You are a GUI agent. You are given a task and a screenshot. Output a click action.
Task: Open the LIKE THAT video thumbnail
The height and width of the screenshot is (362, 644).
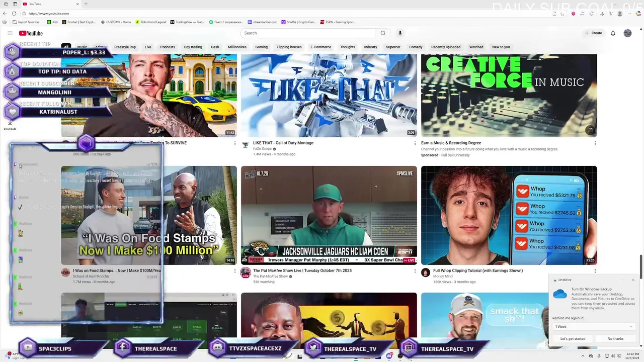[x=329, y=96]
